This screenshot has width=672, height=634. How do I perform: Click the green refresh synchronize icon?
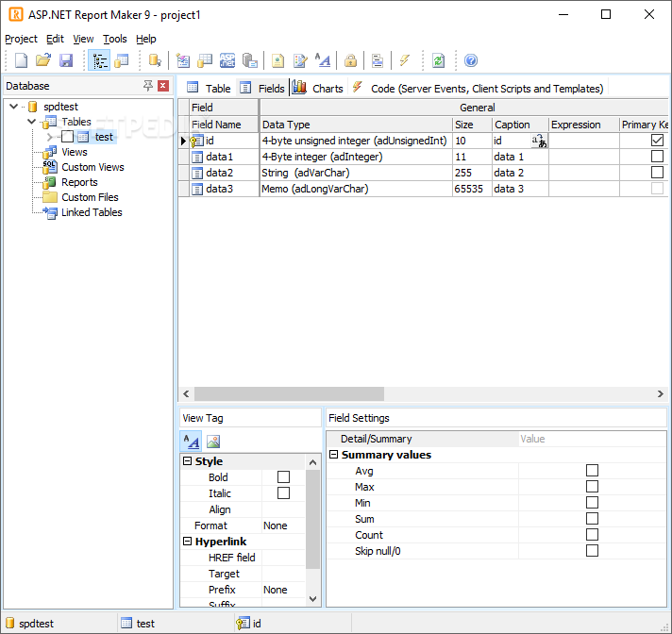439,60
